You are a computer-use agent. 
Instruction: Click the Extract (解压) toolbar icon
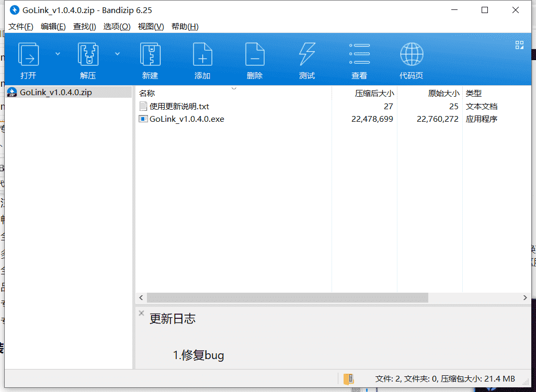pos(88,54)
